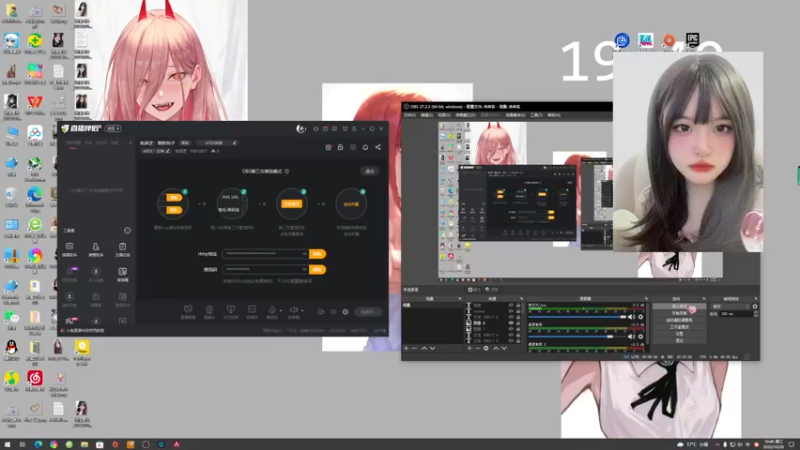
Task: Open File Explorer from the taskbar
Action: coord(84,444)
